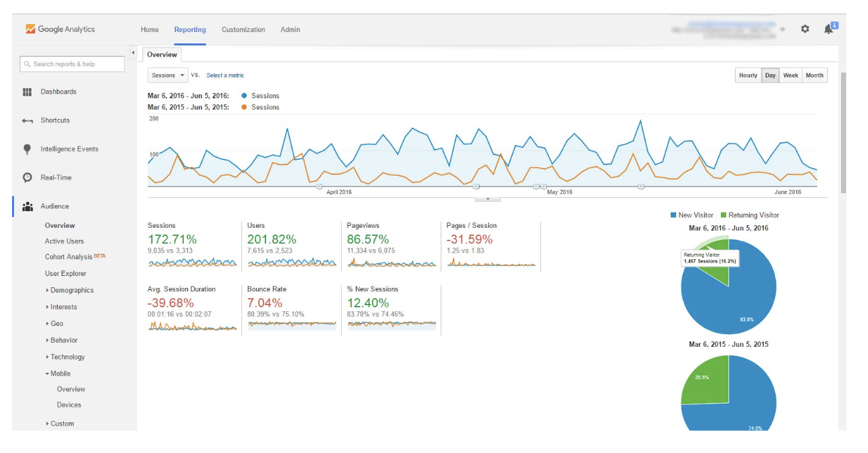The width and height of the screenshot is (868, 453).
Task: Switch the graph to Week granularity
Action: [792, 75]
